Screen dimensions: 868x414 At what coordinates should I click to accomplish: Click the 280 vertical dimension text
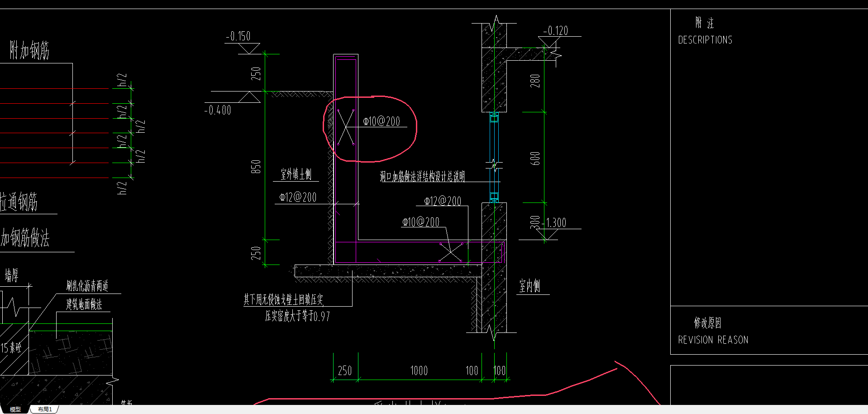535,81
